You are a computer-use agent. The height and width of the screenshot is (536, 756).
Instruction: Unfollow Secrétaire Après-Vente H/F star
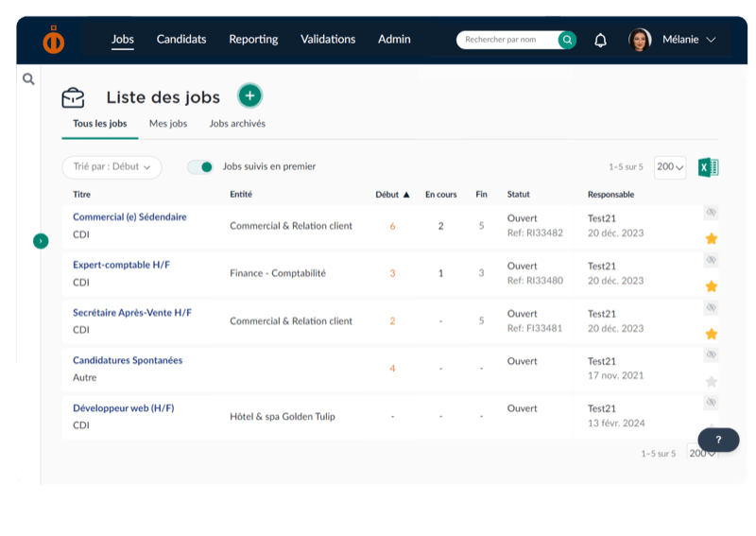coord(712,334)
